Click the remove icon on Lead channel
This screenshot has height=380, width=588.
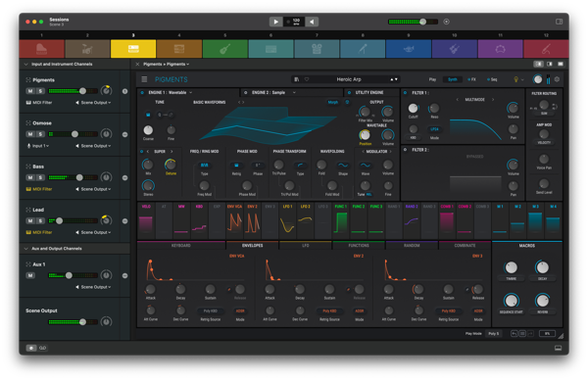[x=124, y=221]
